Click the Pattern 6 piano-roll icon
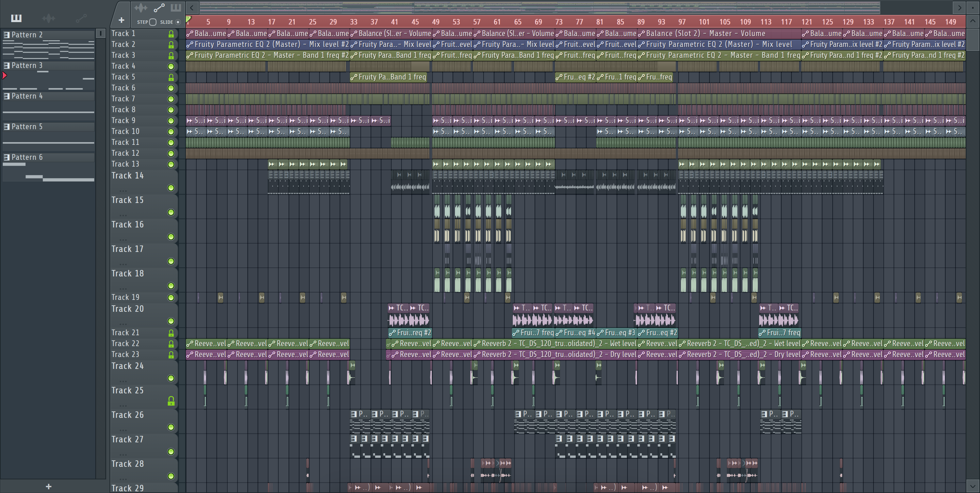This screenshot has height=493, width=980. [6, 157]
